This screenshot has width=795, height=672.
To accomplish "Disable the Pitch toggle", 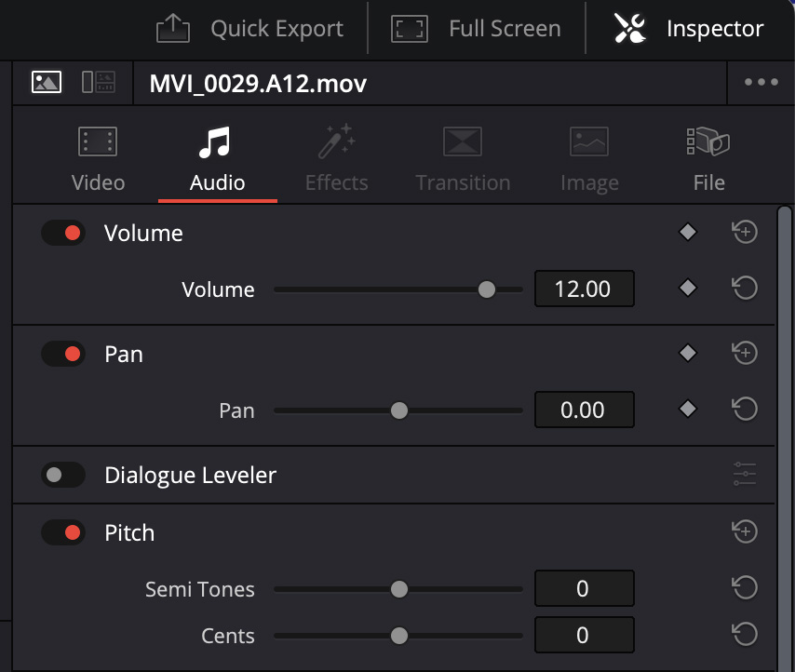I will [x=63, y=533].
